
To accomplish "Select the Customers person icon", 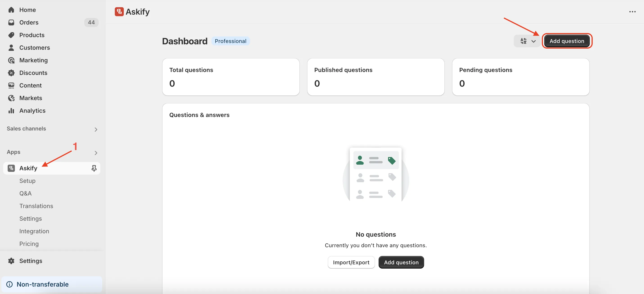I will tap(11, 47).
